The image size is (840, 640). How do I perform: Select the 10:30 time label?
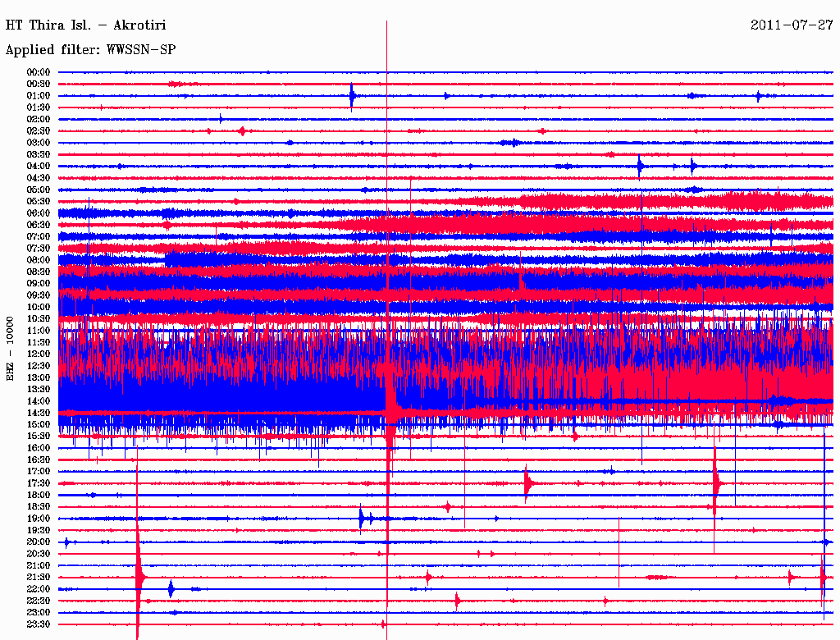(x=39, y=319)
